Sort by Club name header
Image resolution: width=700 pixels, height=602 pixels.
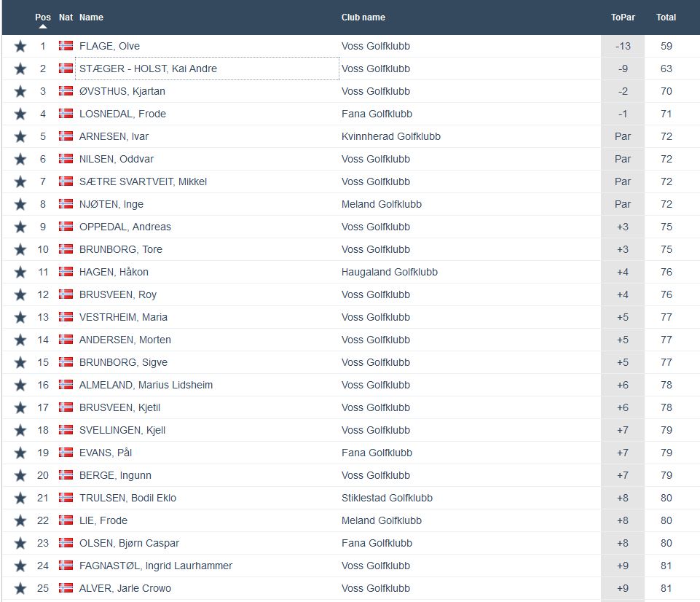(363, 17)
